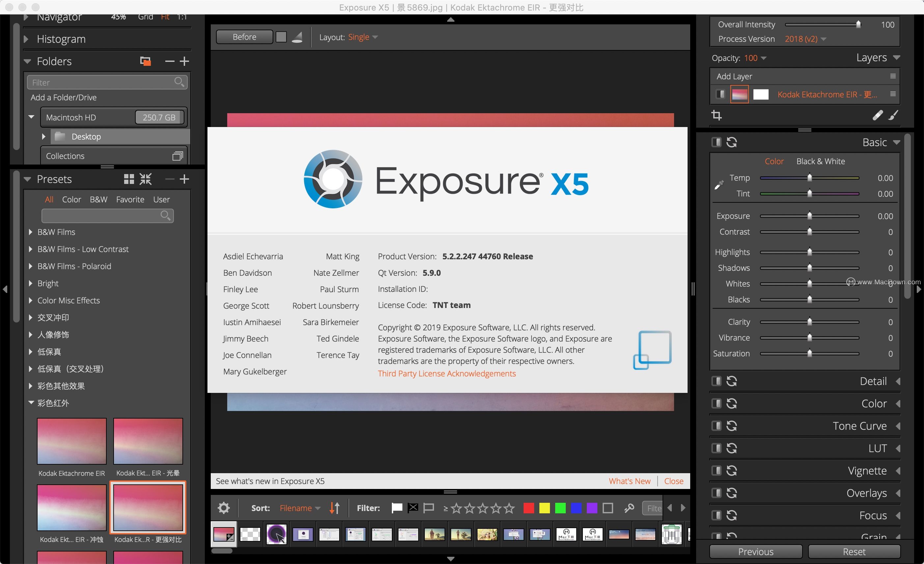
Task: Toggle the highlight clipping warning triangle
Action: point(297,37)
